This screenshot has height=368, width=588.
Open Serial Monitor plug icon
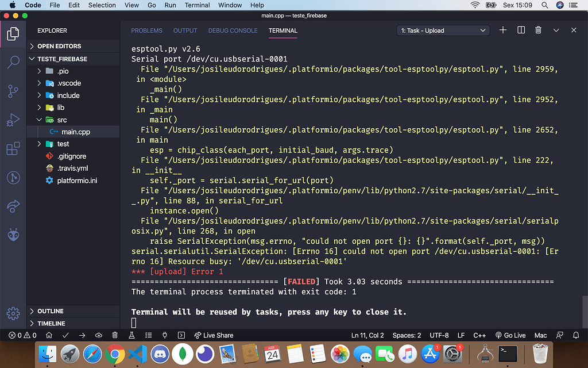click(164, 335)
